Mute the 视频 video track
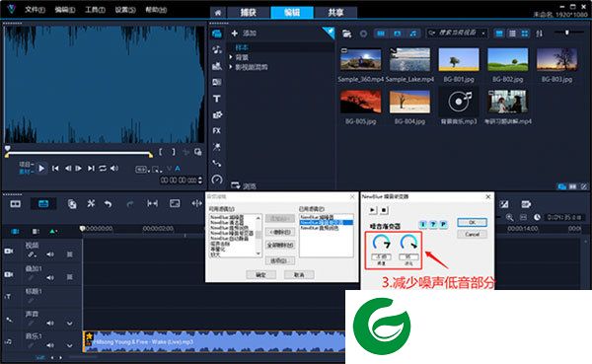 [x=50, y=255]
